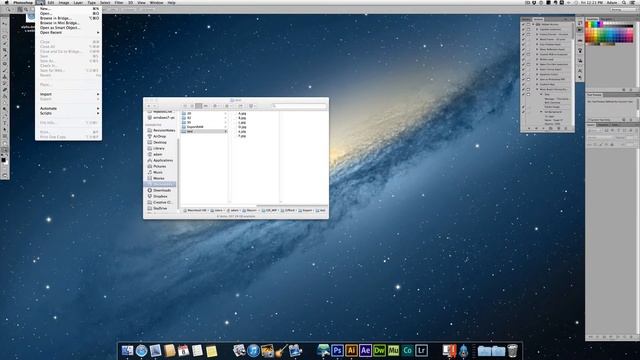
Task: Open the Co app icon in Dock
Action: (407, 350)
